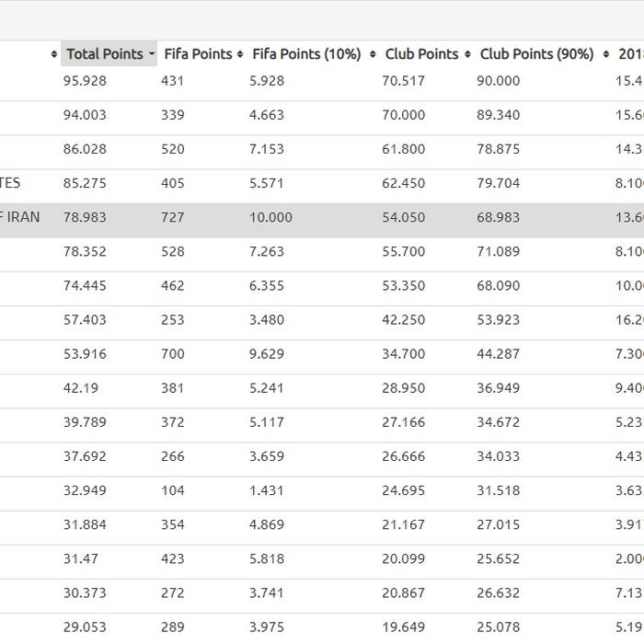Select Fifa Points (10%) column header
Screen dimensions: 644x644
click(x=306, y=53)
